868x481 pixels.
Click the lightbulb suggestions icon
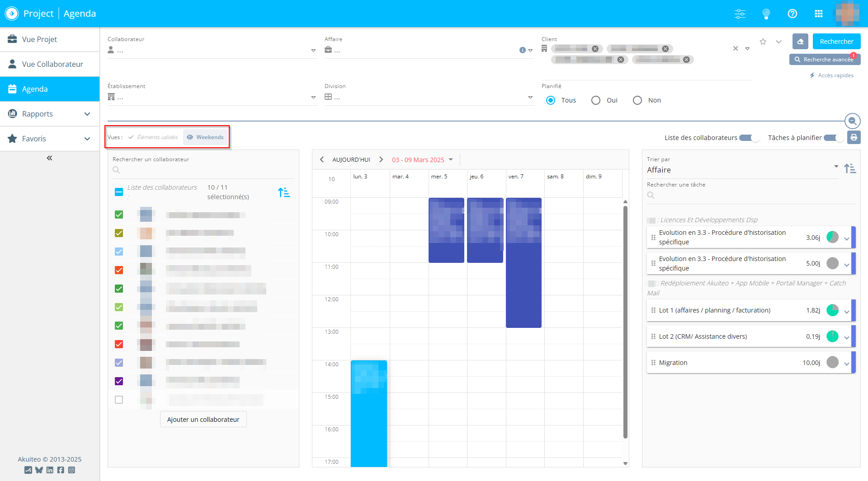(x=766, y=14)
